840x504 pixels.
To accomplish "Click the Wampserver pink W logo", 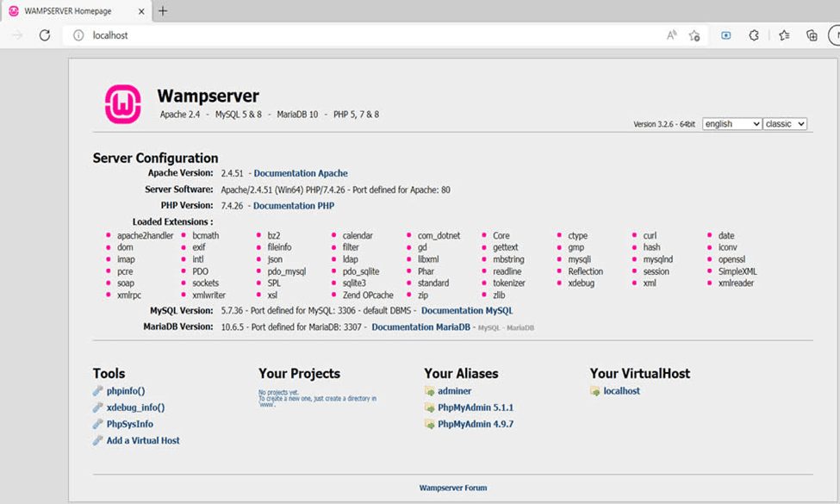I will 122,104.
